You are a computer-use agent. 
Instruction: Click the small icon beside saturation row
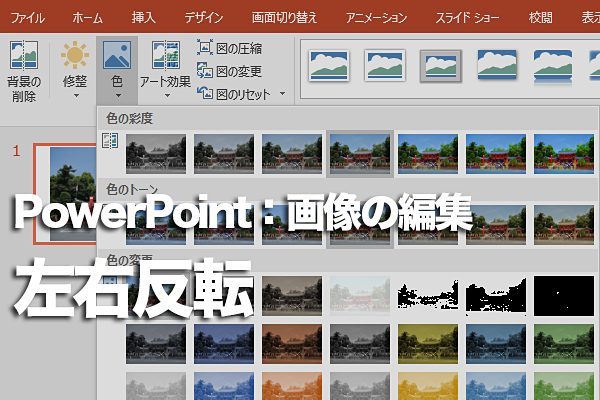click(x=110, y=141)
